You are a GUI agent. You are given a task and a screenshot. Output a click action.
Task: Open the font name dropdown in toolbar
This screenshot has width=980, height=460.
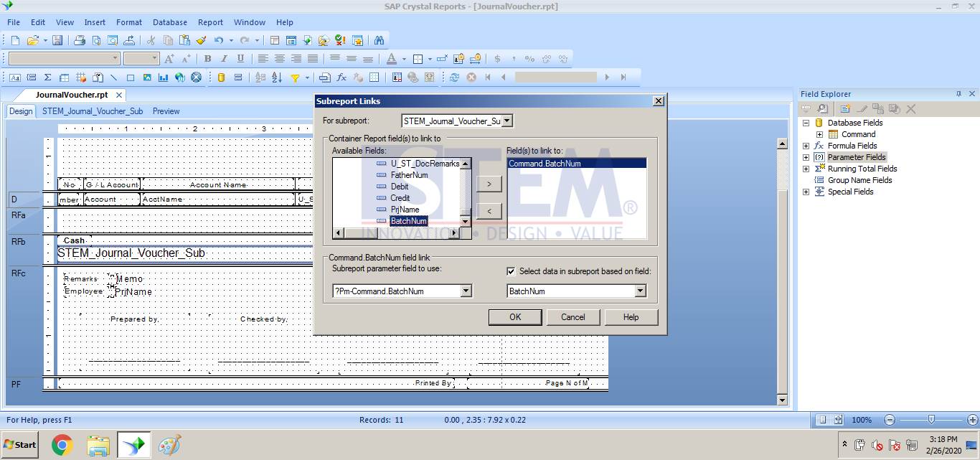(x=115, y=59)
